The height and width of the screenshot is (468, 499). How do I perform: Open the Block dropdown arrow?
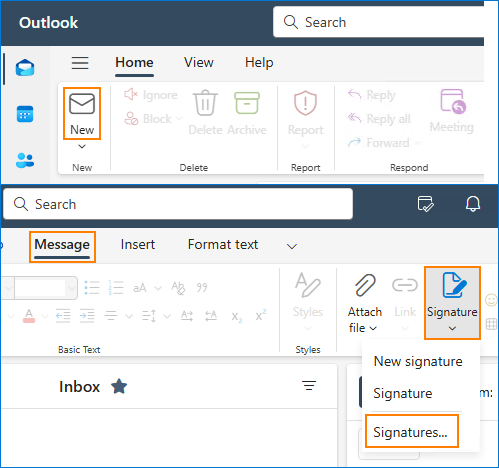(179, 118)
